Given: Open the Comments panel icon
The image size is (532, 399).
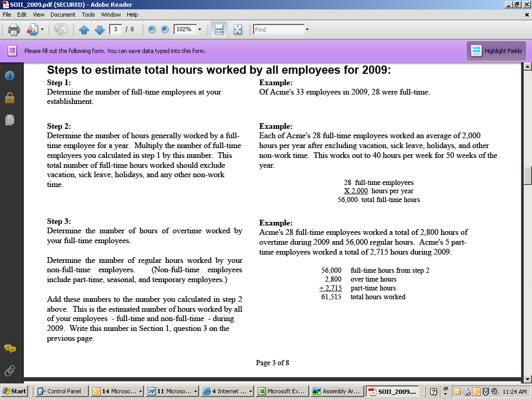Looking at the screenshot, I should [9, 349].
